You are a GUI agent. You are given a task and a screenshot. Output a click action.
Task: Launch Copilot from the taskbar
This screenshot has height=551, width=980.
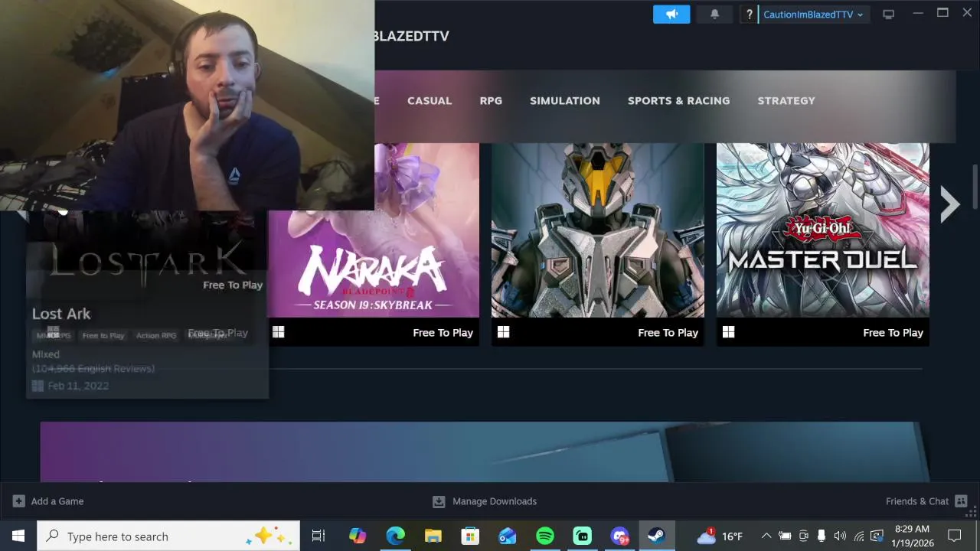(358, 536)
